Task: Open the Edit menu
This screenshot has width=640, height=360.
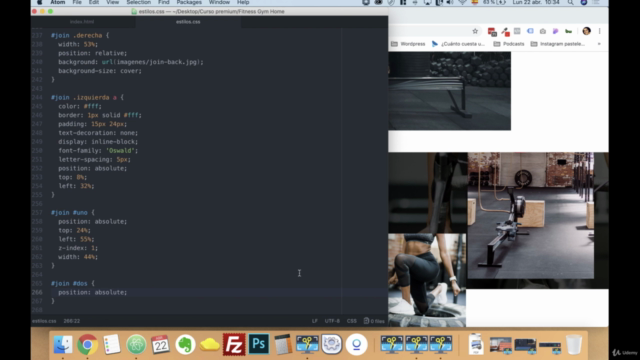Action: click(94, 2)
